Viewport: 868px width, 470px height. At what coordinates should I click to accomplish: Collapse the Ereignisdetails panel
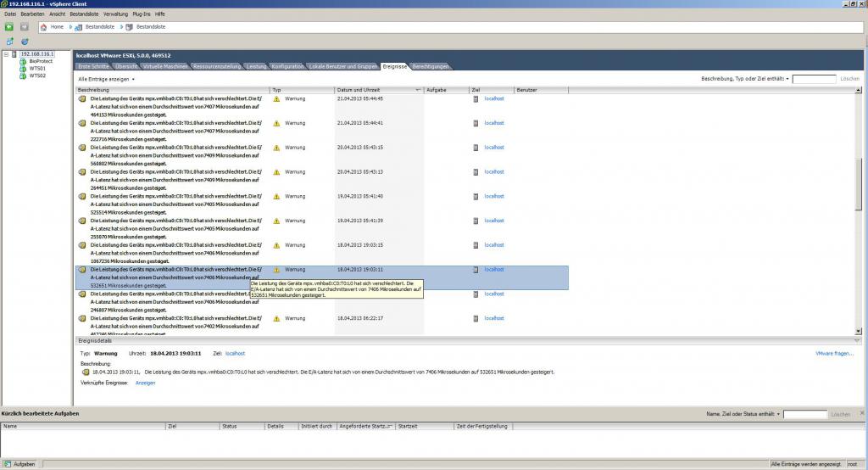[857, 341]
